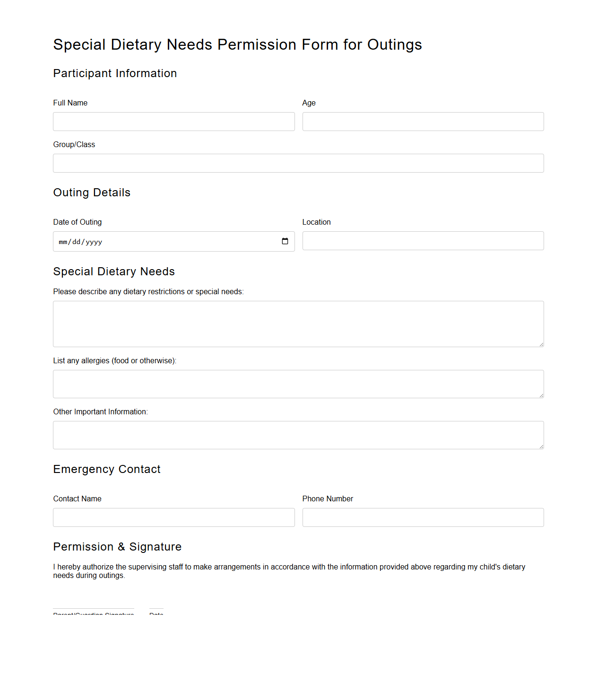
Task: Open the date picker calendar icon
Action: (x=286, y=241)
